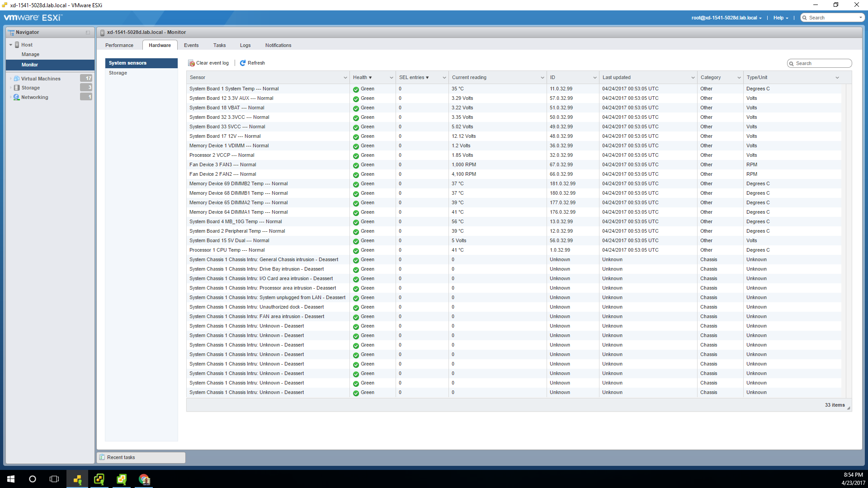Open the Sensor column dropdown arrow

[x=345, y=78]
